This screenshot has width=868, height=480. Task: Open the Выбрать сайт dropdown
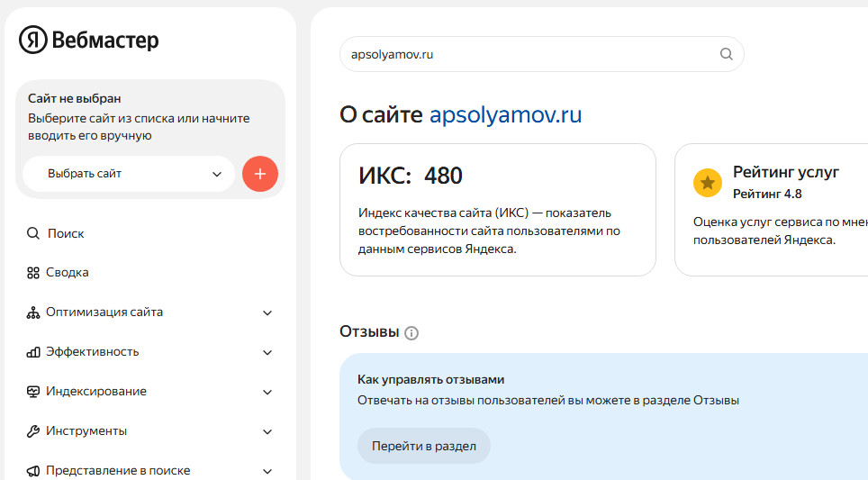(129, 174)
